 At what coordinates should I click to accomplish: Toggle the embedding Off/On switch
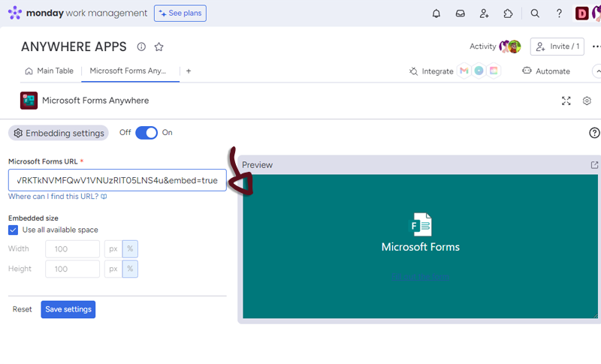tap(146, 133)
